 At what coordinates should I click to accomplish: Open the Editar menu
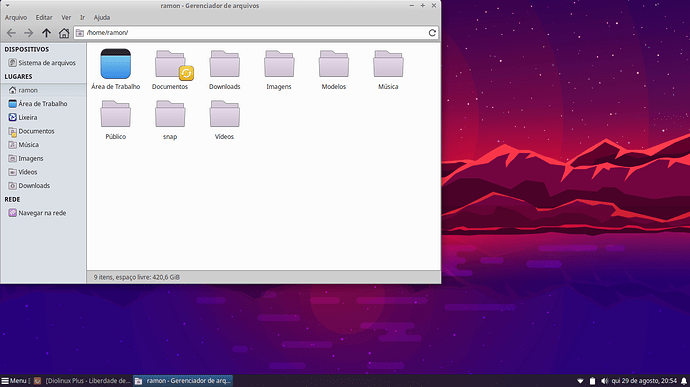pos(44,18)
